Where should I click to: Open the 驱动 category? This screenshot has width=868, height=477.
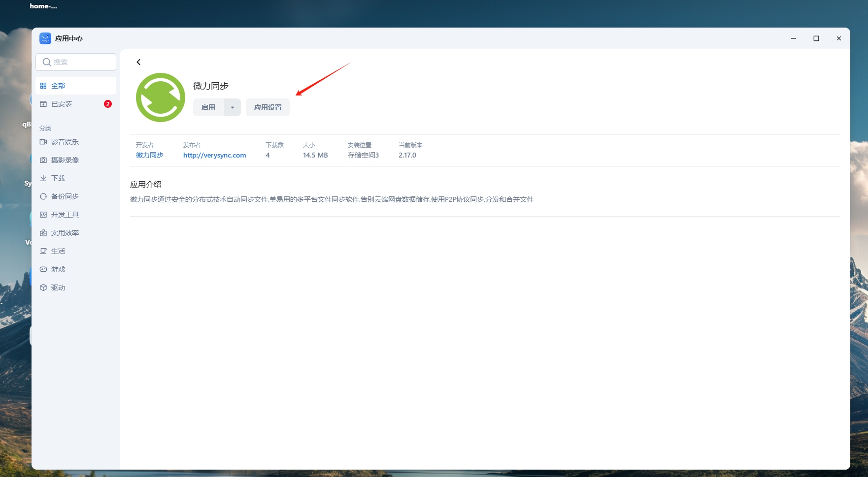click(76, 287)
